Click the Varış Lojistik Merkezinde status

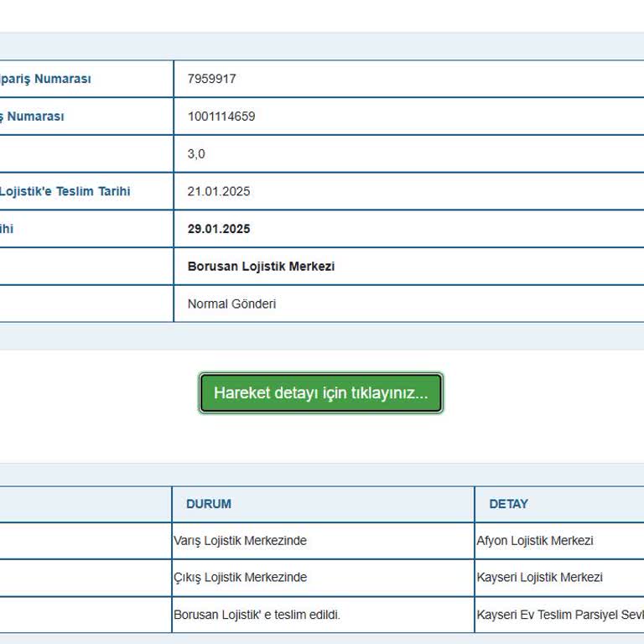pyautogui.click(x=240, y=541)
